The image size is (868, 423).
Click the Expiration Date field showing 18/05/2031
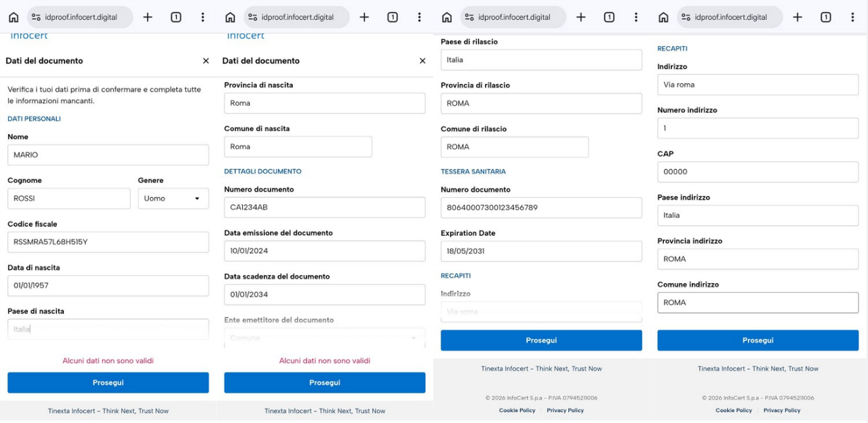point(541,251)
